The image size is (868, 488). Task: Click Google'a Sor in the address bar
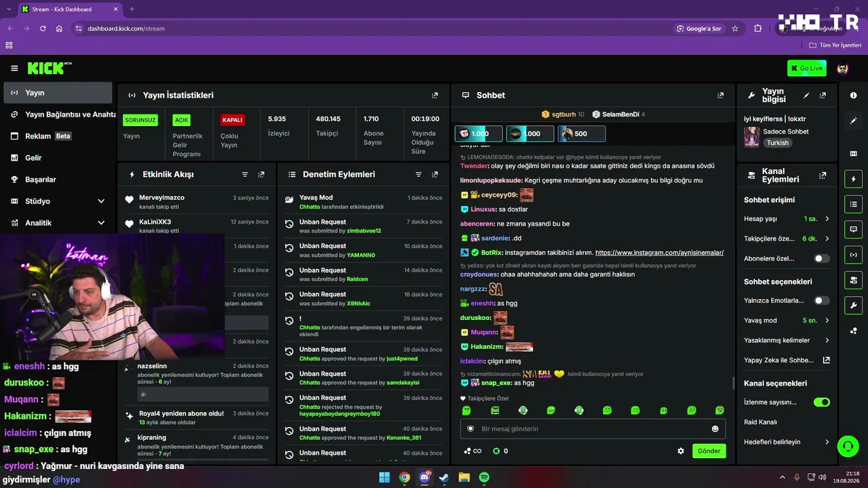699,28
